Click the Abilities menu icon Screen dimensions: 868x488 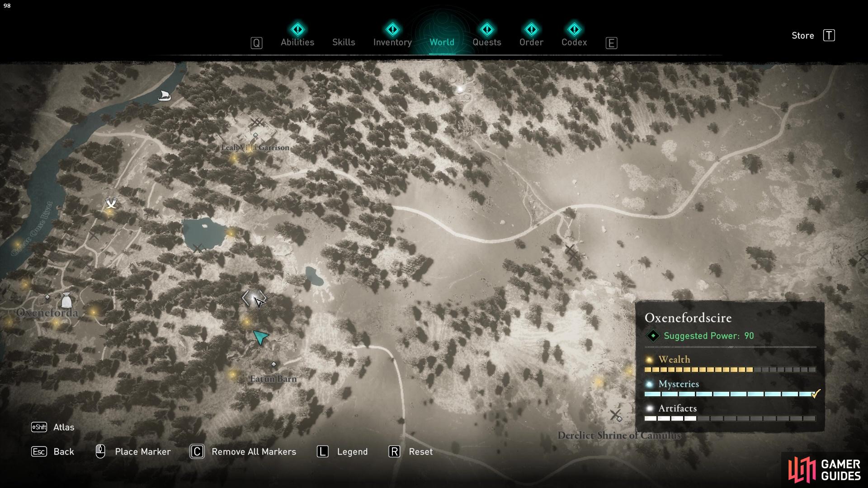(x=297, y=30)
